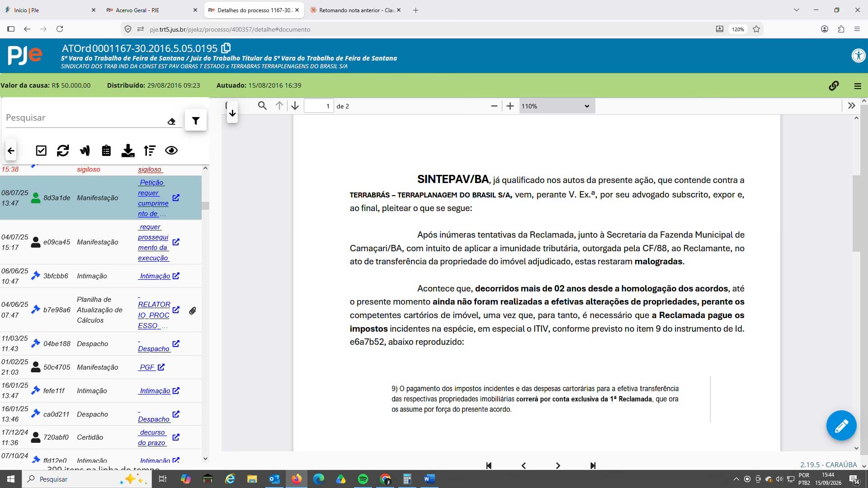Open the hamburger menu in green bar
Image resolution: width=868 pixels, height=488 pixels.
point(858,86)
